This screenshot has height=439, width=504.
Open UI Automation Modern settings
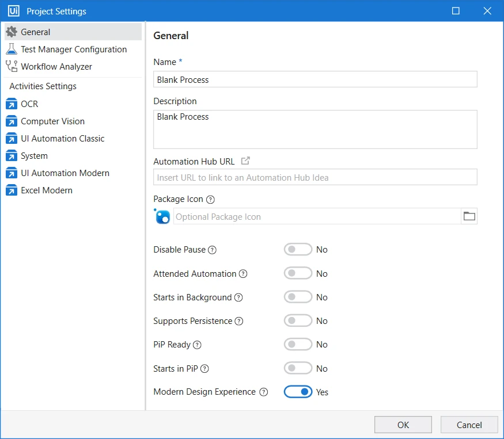(73, 173)
